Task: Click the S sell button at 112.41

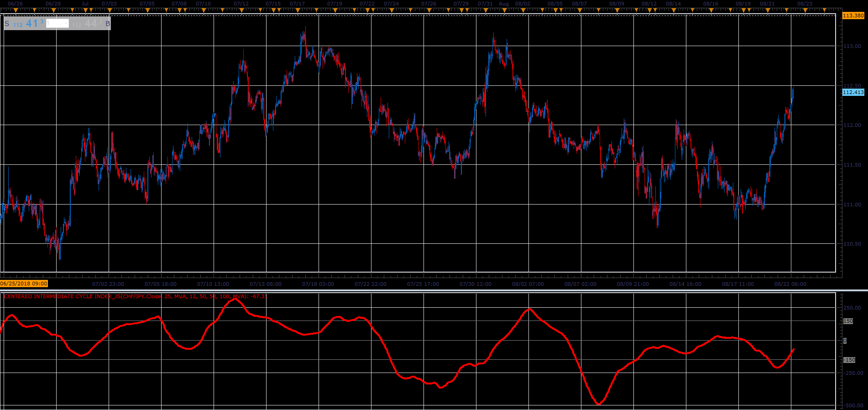Action: tap(24, 23)
